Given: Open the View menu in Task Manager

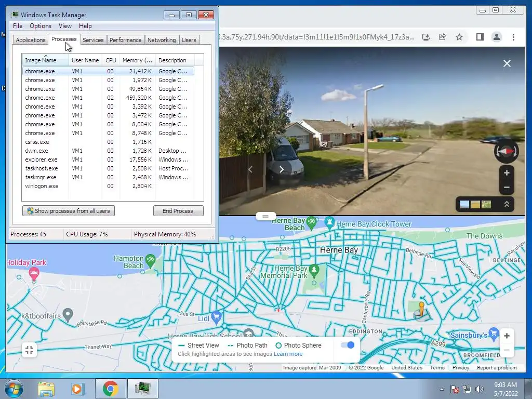Looking at the screenshot, I should 65,26.
